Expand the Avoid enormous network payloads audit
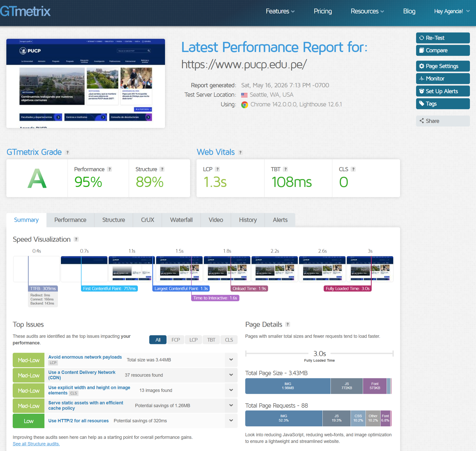476x451 pixels. point(231,360)
